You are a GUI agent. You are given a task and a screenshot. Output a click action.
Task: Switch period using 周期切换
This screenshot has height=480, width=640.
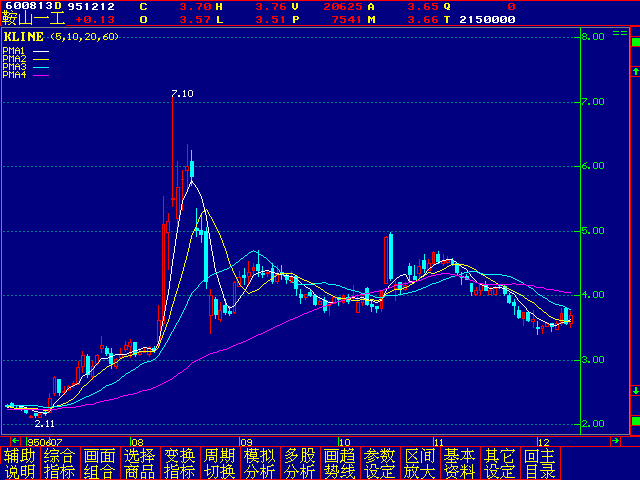219,463
